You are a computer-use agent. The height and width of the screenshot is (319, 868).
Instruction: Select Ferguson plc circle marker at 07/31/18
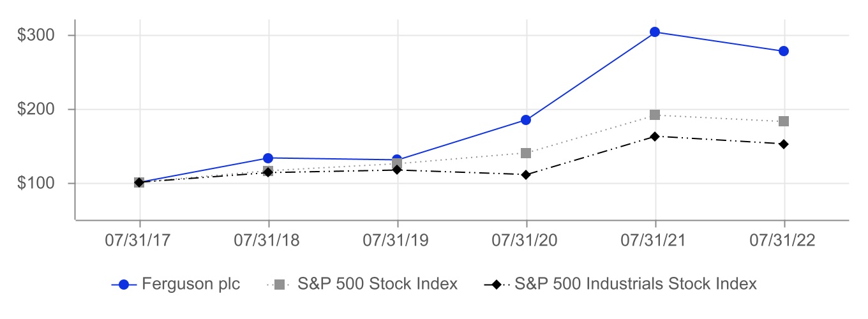coord(268,158)
